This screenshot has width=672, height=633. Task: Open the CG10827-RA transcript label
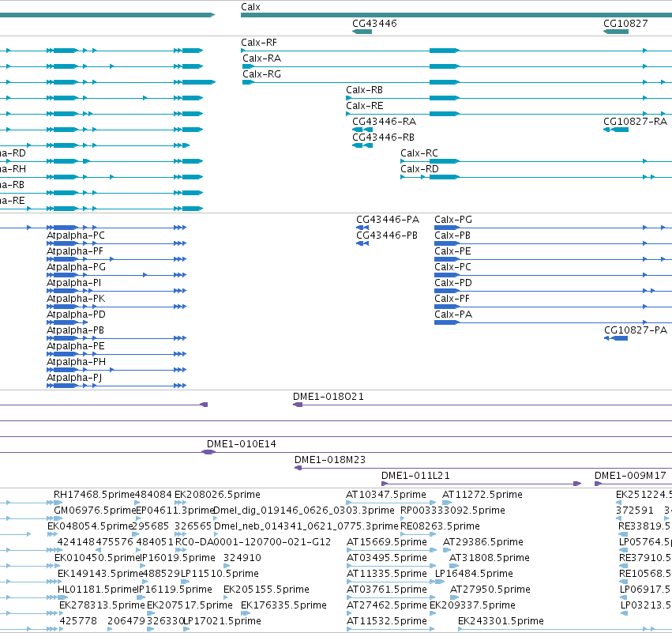635,122
